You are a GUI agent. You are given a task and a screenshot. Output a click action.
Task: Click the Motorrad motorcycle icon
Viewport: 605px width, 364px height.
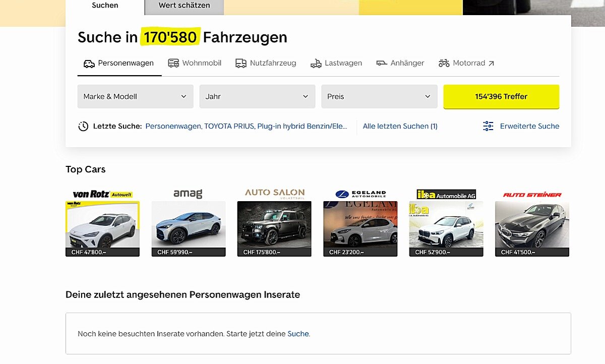point(444,64)
